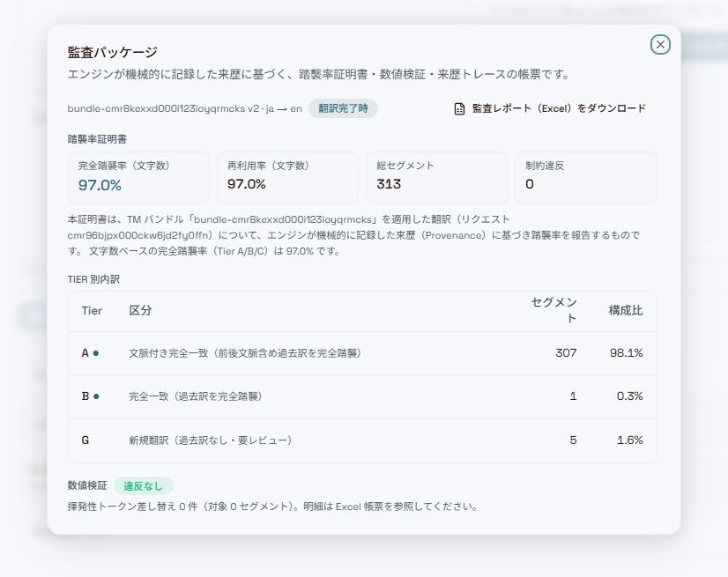Click the 制約違反 0 card
This screenshot has height=577, width=728.
coord(586,178)
